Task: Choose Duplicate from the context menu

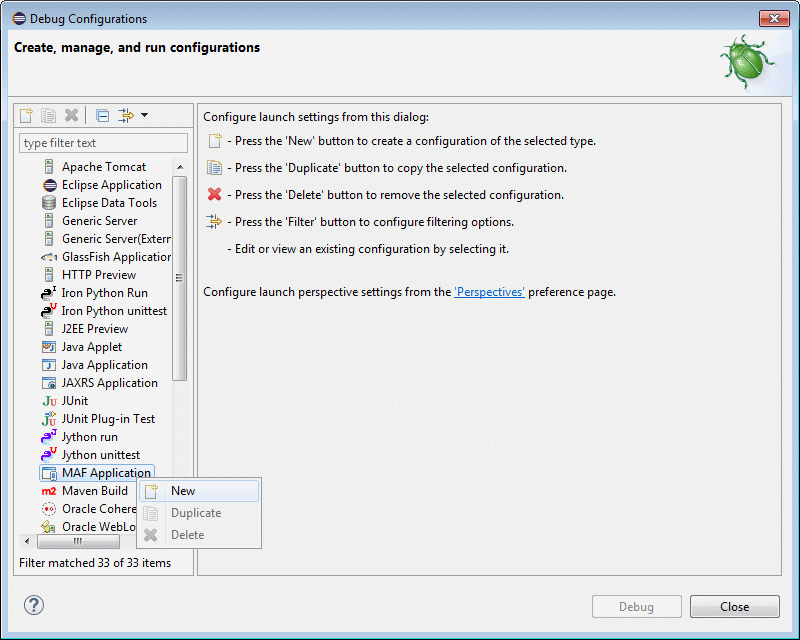Action: pos(199,513)
